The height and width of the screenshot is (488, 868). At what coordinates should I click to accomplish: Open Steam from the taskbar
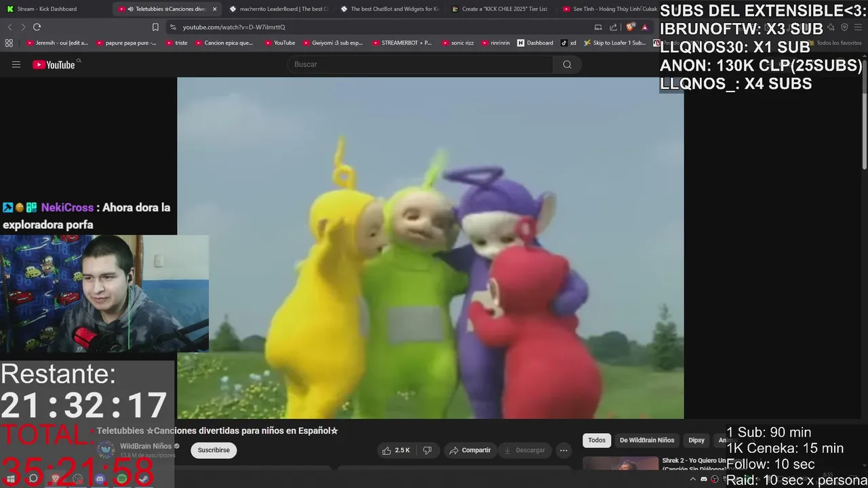coord(144,479)
